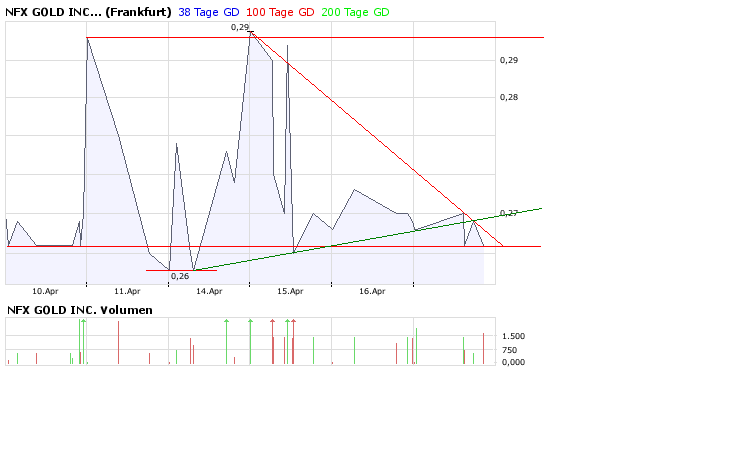The image size is (738, 475).
Task: Click the 14.Apr date label
Action: pos(209,291)
